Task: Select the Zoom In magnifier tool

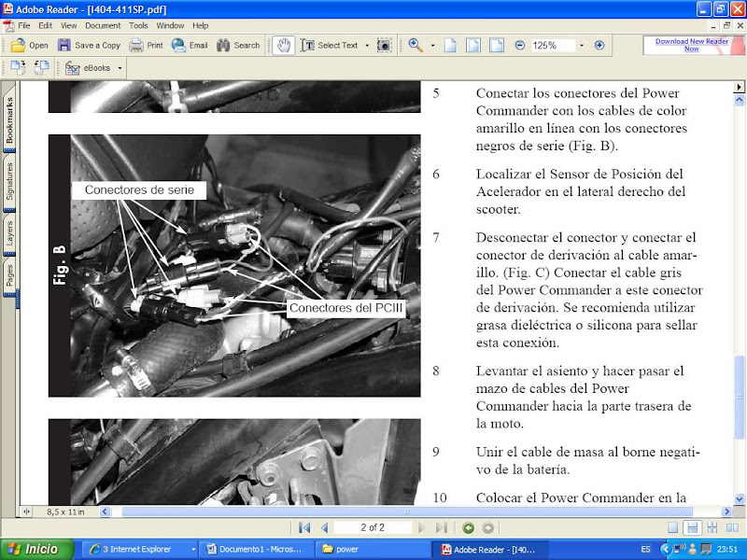Action: pos(416,45)
